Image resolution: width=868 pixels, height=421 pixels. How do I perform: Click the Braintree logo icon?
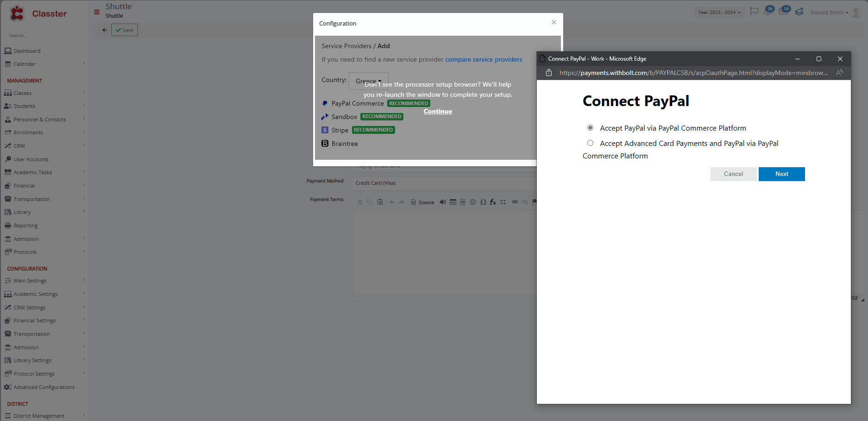point(325,144)
